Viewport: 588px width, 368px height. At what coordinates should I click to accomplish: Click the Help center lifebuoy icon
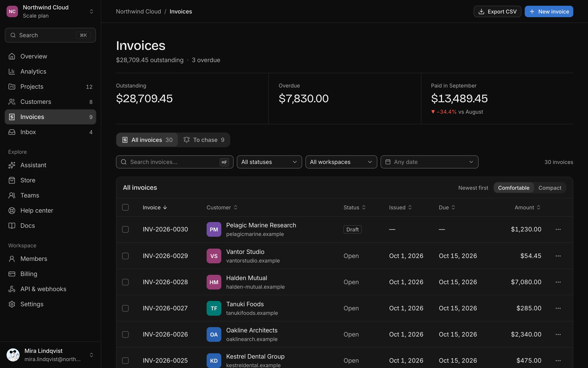12,210
